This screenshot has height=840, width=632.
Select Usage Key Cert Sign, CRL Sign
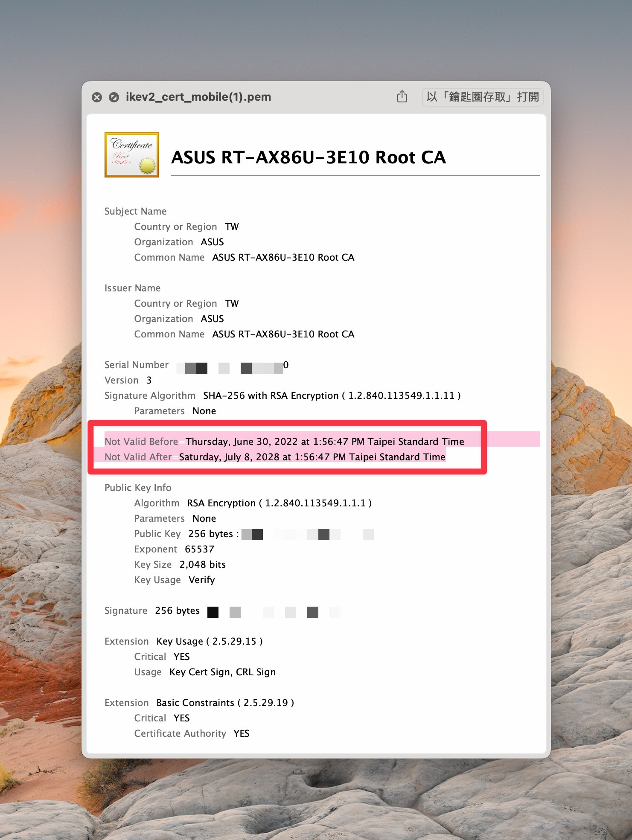pyautogui.click(x=205, y=672)
